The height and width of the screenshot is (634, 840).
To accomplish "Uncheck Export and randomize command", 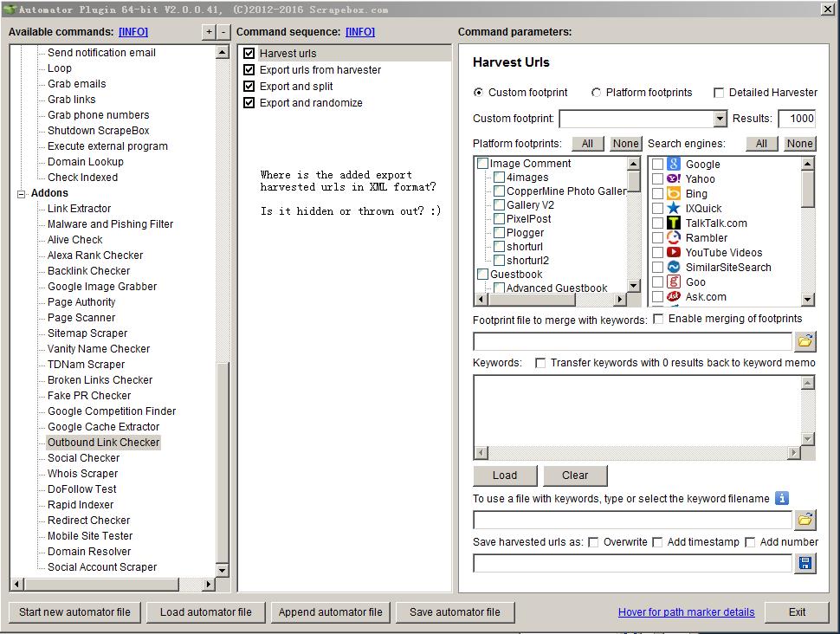I will pos(249,102).
